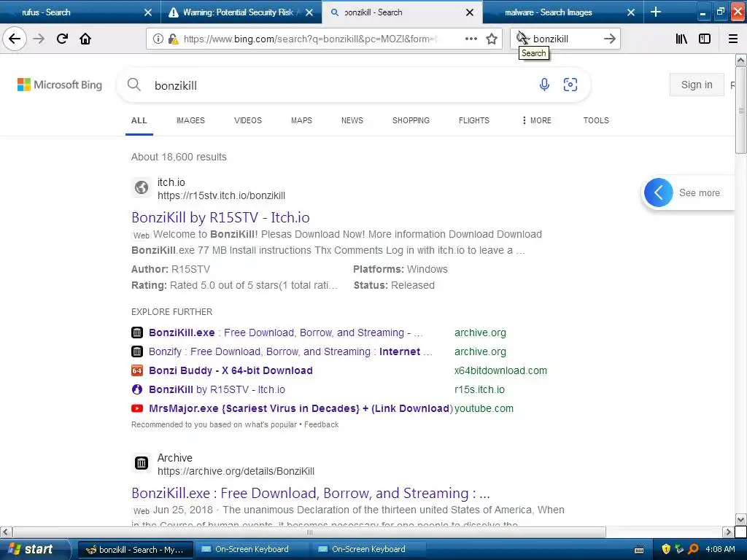Image resolution: width=747 pixels, height=560 pixels.
Task: Click the itch.io globe favicon
Action: (142, 187)
